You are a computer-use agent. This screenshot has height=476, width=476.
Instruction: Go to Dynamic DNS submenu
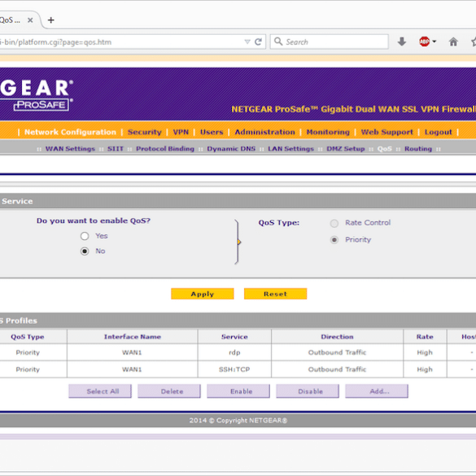coord(231,149)
